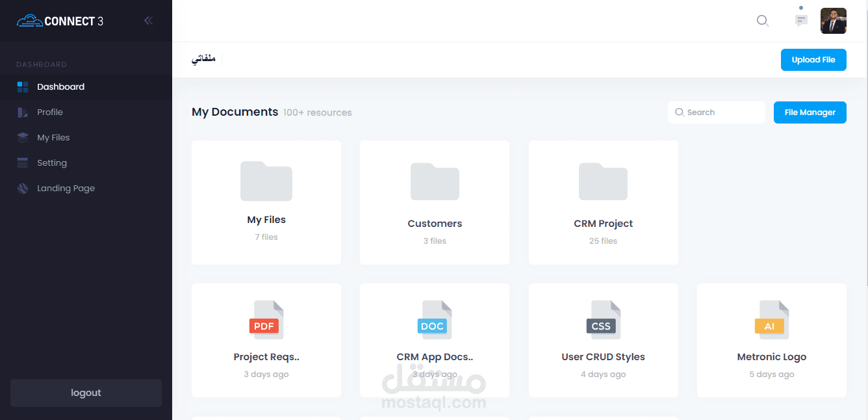
Task: Click the Connect 3 cloud logo
Action: [x=60, y=21]
